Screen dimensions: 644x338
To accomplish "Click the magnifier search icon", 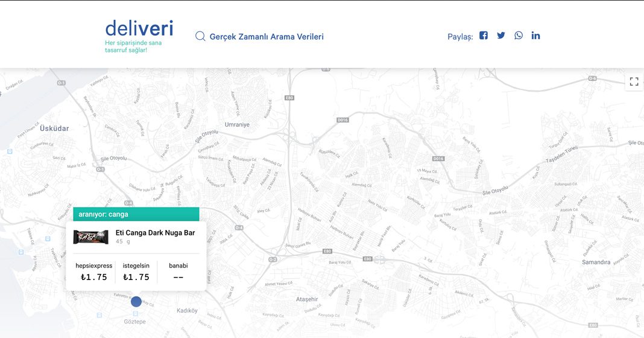I will coord(200,36).
